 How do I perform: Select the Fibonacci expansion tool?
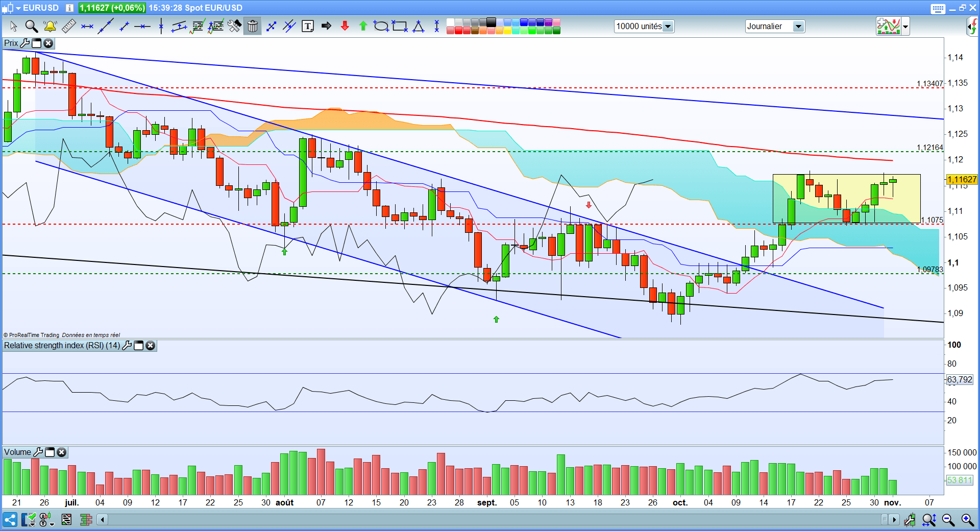[216, 26]
